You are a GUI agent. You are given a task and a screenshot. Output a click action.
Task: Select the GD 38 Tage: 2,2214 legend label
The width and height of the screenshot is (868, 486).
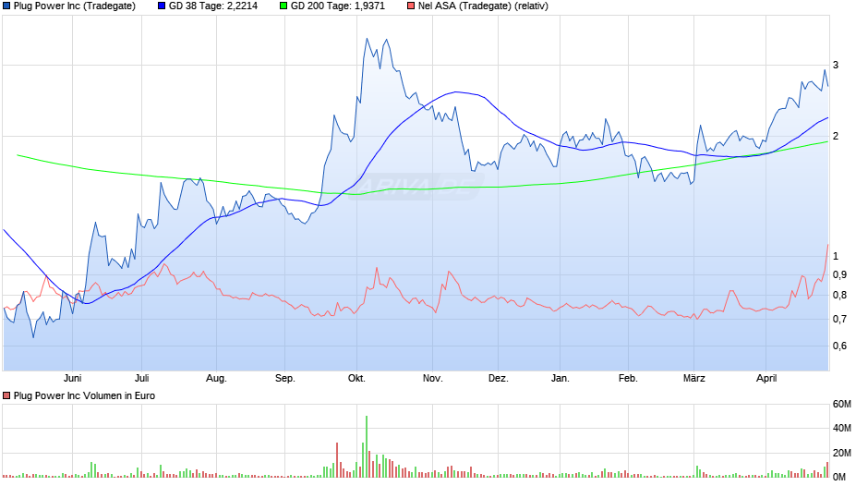[x=213, y=6]
